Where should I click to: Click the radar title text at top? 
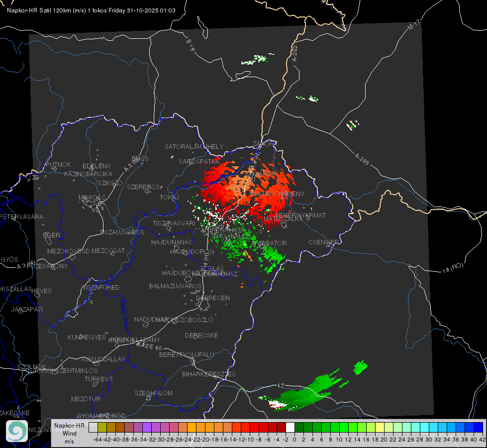point(91,10)
